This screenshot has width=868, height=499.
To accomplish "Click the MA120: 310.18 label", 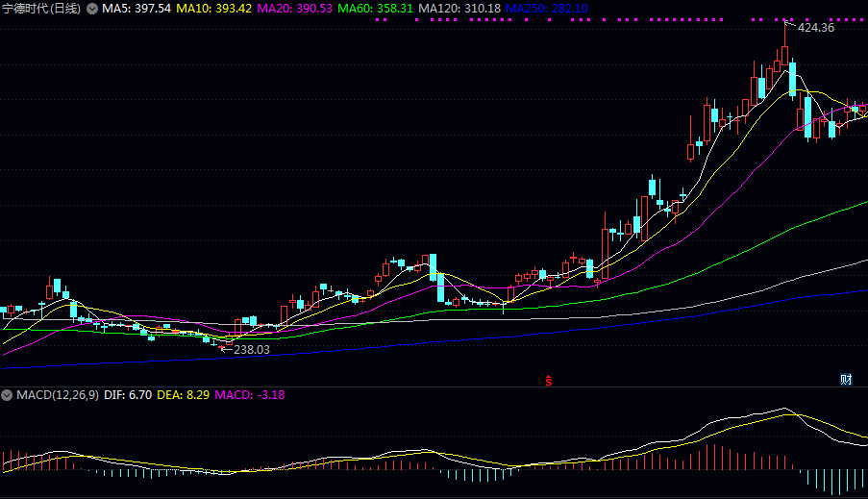I will coord(459,9).
